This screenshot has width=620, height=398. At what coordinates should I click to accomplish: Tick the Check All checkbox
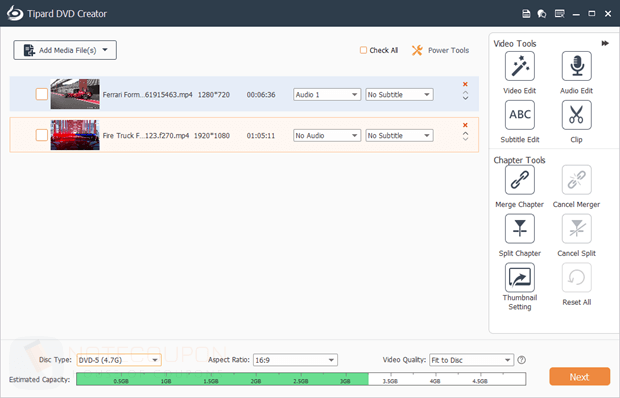[363, 50]
